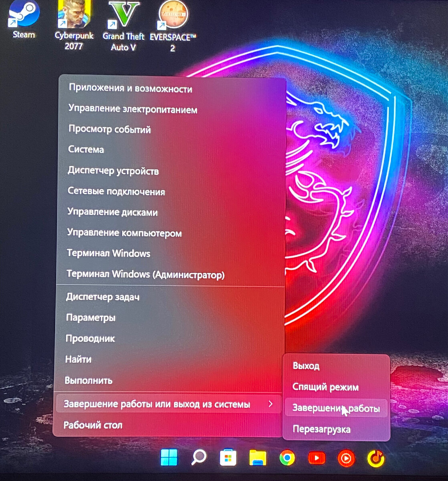Launch Google Chrome from taskbar
Image resolution: width=448 pixels, height=481 pixels.
[287, 458]
